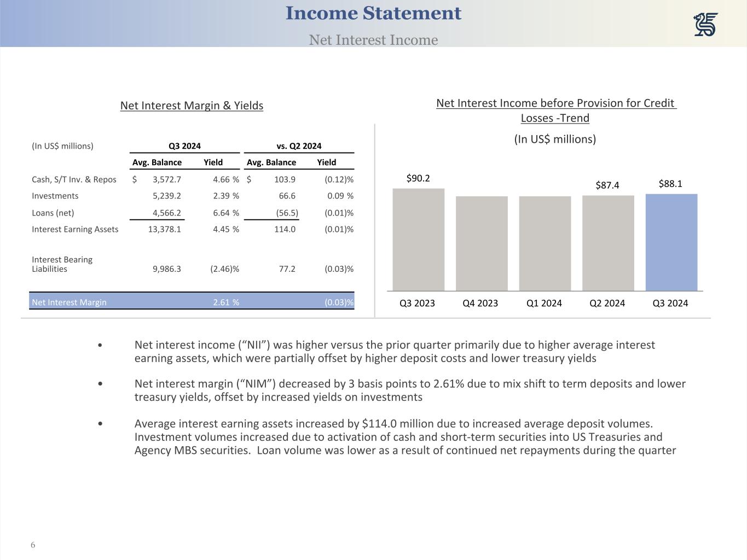Select the "Investments" row label
This screenshot has width=747, height=560.
[x=55, y=196]
